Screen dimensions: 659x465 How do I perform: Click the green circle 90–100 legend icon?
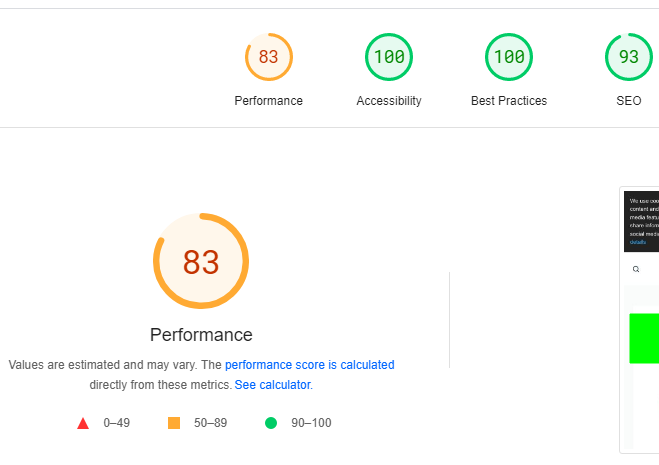coord(271,423)
